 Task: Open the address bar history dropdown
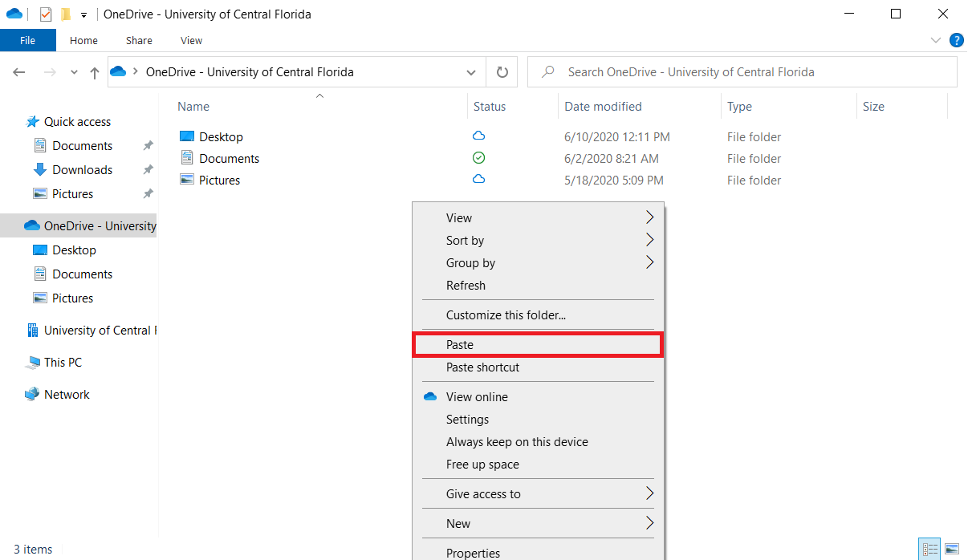471,72
